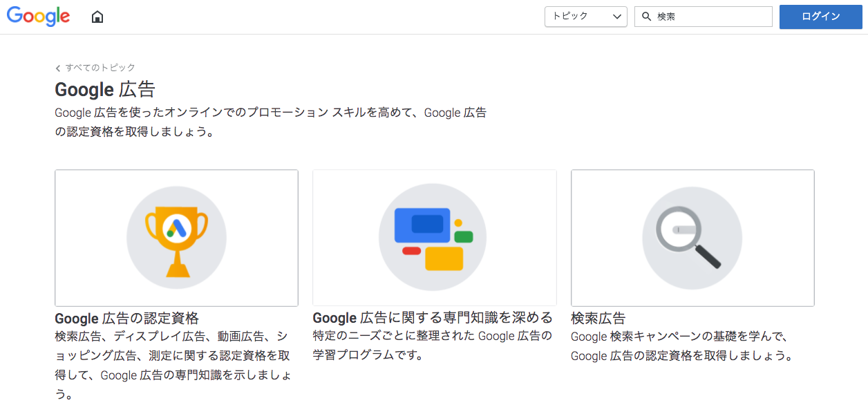868x414 pixels.
Task: Click the magnifying glass illustration for 検索広告
Action: 689,238
